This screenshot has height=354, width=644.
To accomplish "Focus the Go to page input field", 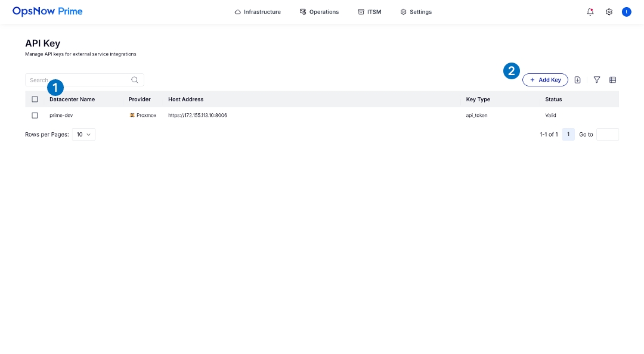I will click(607, 135).
